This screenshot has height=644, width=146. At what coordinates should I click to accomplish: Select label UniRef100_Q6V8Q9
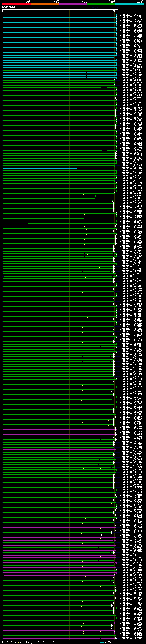pyautogui.click(x=131, y=168)
